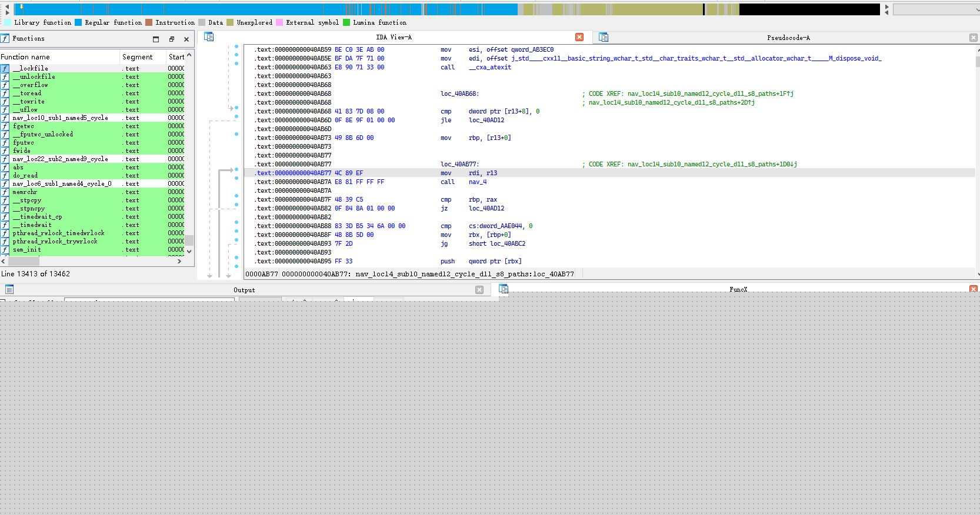The width and height of the screenshot is (980, 515).
Task: Click the Output window icon
Action: click(9, 289)
